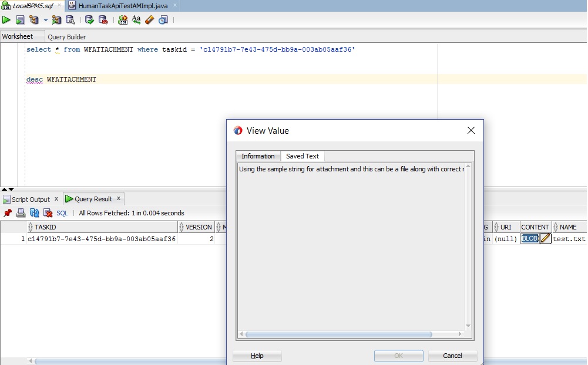Click the Help button in View Value
The height and width of the screenshot is (365, 588).
[257, 356]
